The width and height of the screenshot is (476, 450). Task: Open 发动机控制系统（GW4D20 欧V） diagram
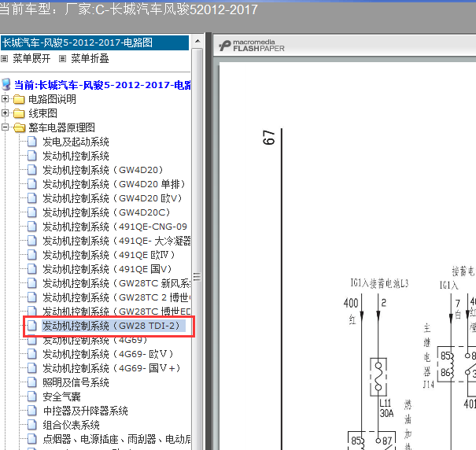(x=113, y=198)
